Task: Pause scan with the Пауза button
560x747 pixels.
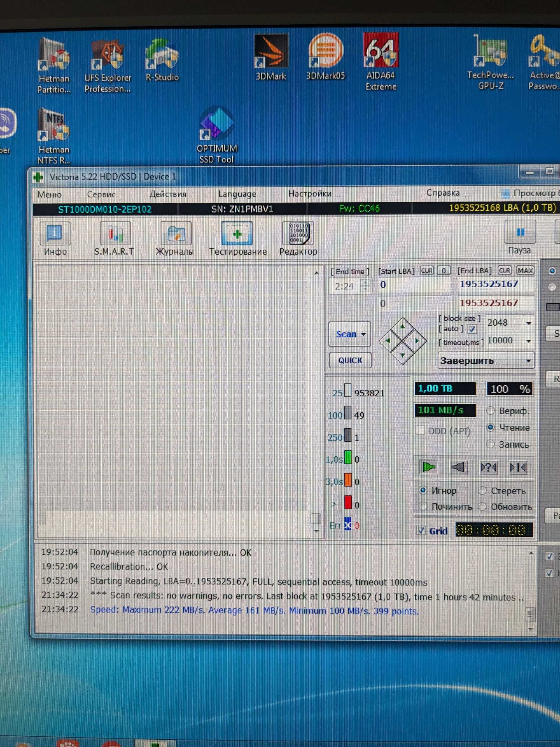Action: tap(520, 232)
